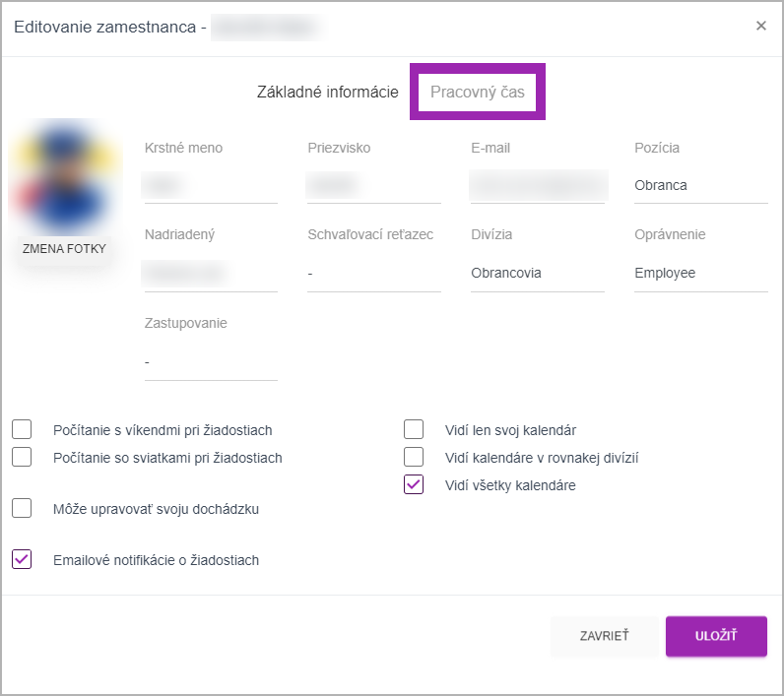Click the ZAVRIEŤ button

click(x=604, y=636)
